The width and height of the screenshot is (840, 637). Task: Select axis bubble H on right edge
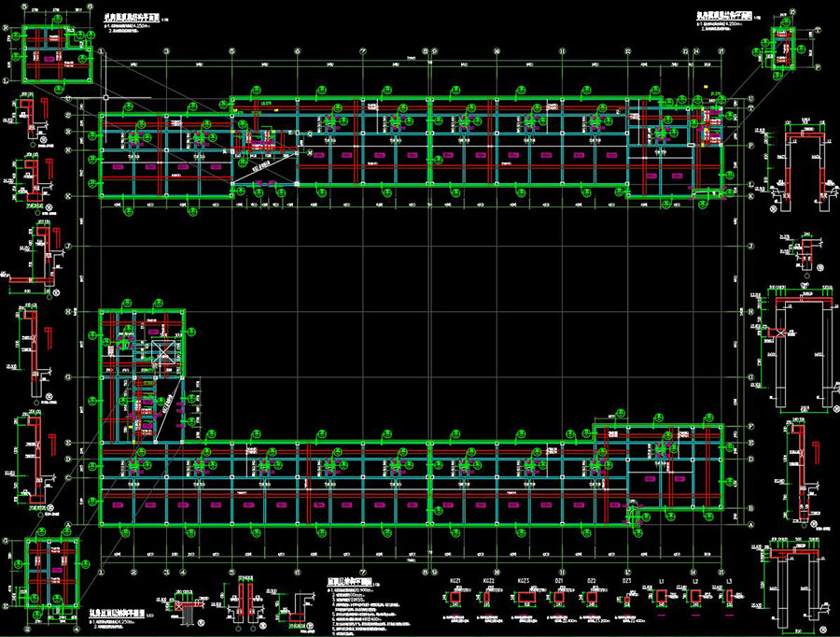[750, 311]
